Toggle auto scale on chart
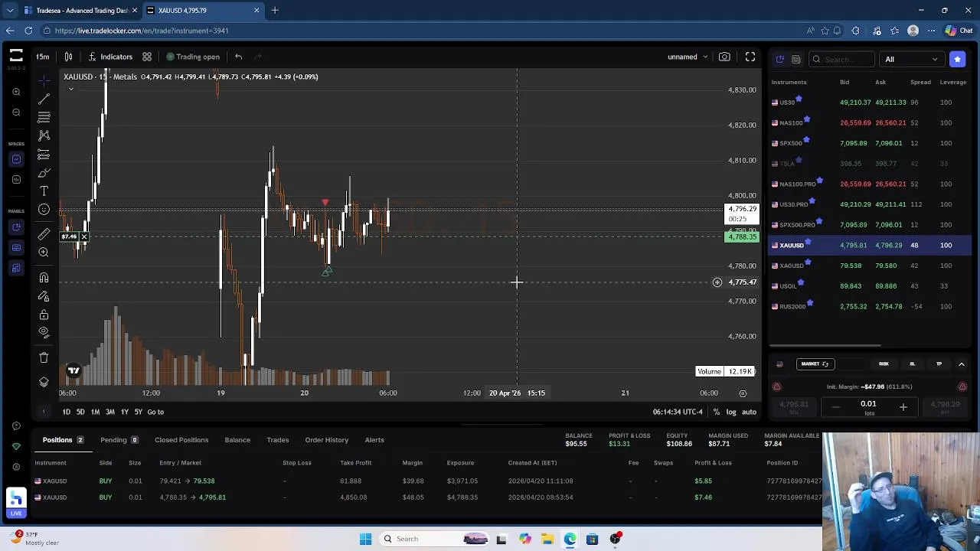The height and width of the screenshot is (551, 980). 749,412
